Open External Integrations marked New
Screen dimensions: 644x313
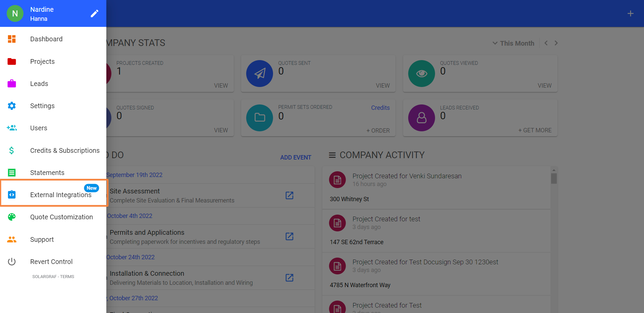(x=54, y=195)
